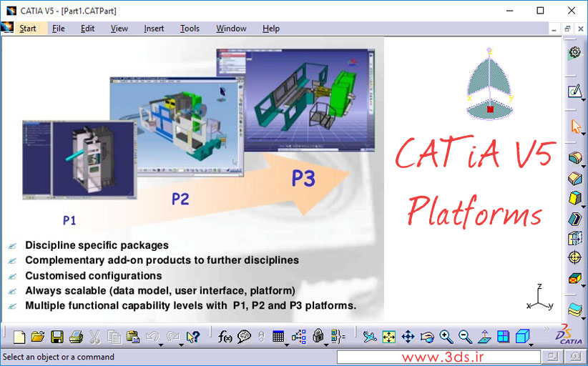Expand the padlock icon dropdown arrow
Screen dimensions: 588x366
pyautogui.click(x=326, y=345)
